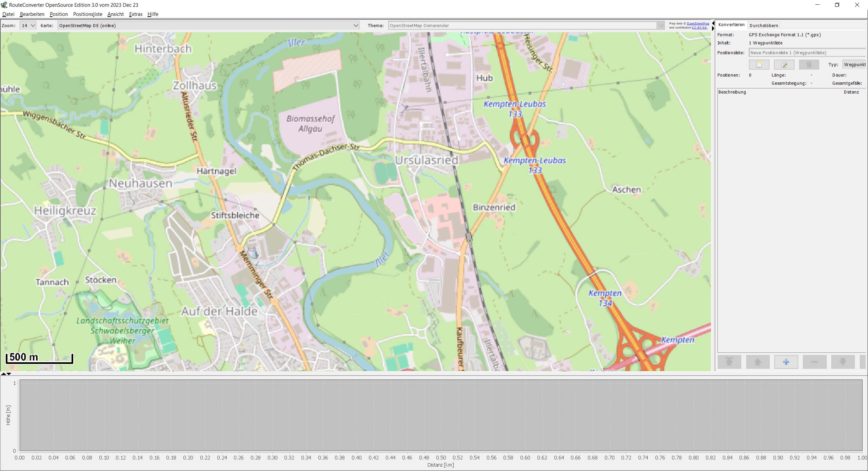Click the move up arrow button
The image size is (868, 471).
pos(758,362)
